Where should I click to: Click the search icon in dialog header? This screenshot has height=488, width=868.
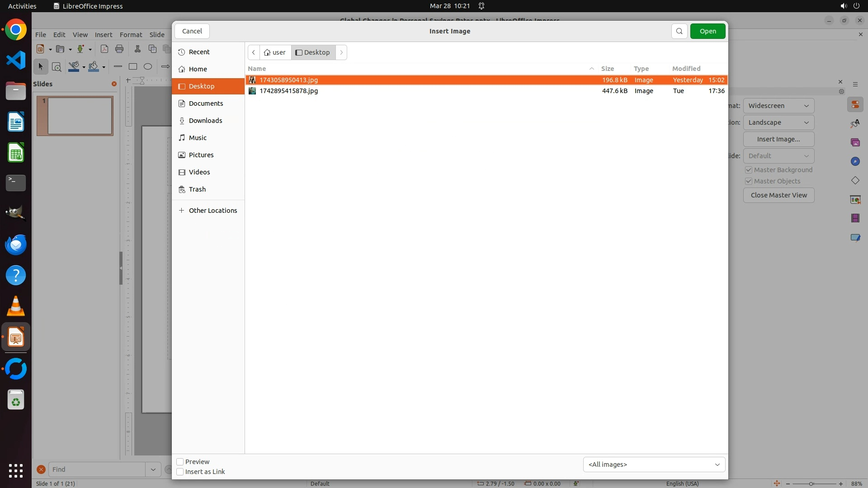(x=679, y=31)
